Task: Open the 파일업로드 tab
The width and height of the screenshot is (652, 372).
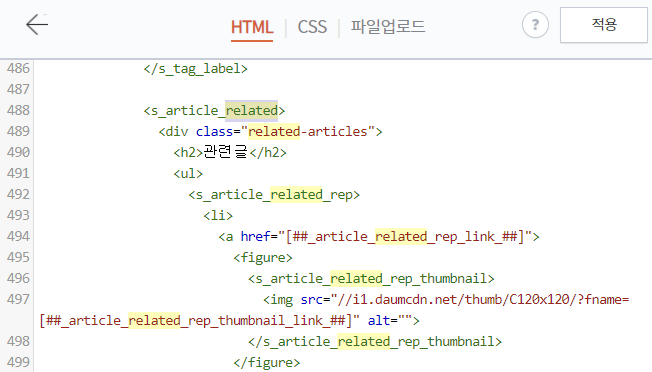Action: coord(388,27)
